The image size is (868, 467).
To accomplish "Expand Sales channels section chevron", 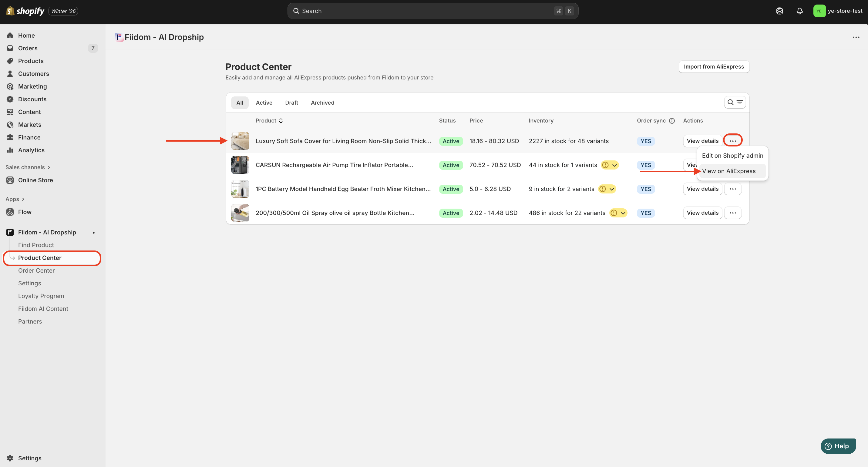I will click(49, 167).
